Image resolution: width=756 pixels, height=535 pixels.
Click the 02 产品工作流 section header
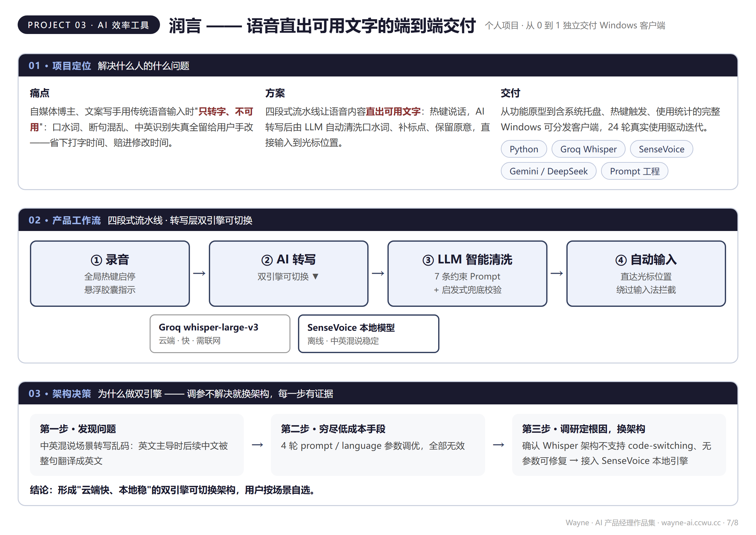pos(378,220)
